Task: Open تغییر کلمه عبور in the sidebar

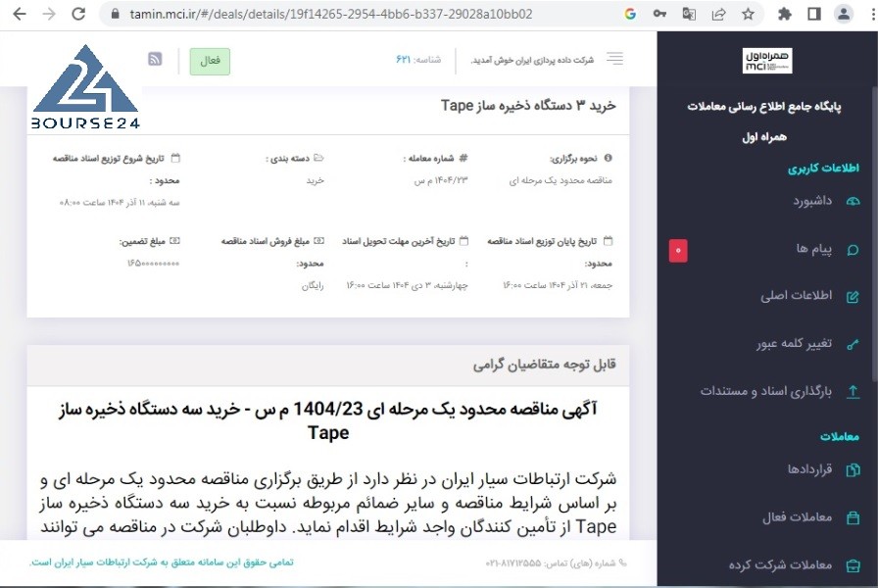Action: point(794,343)
